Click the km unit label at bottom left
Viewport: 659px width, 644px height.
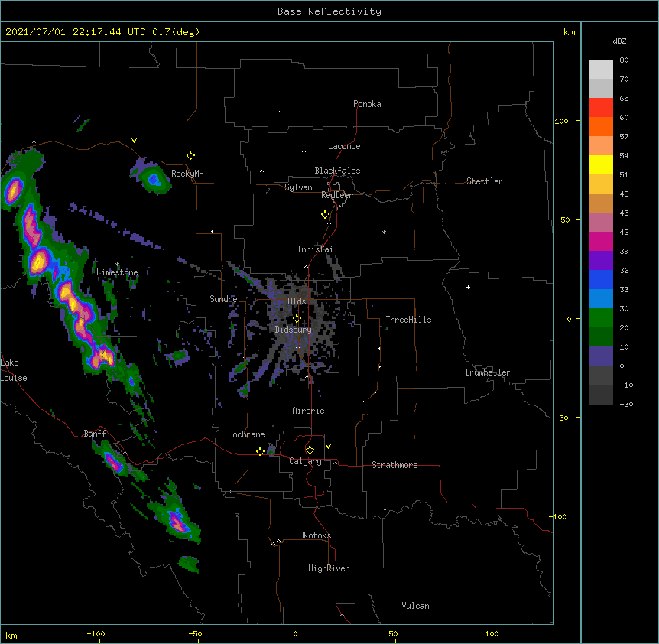click(x=11, y=635)
